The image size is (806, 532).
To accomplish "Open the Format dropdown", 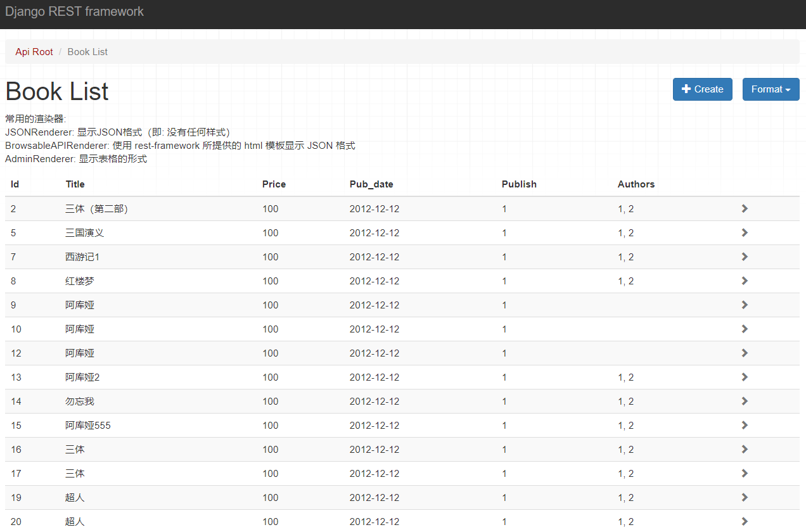I will pyautogui.click(x=771, y=89).
